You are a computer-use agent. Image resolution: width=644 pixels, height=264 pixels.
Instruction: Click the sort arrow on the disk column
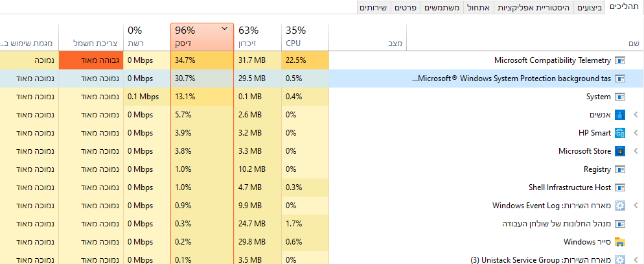tap(224, 29)
